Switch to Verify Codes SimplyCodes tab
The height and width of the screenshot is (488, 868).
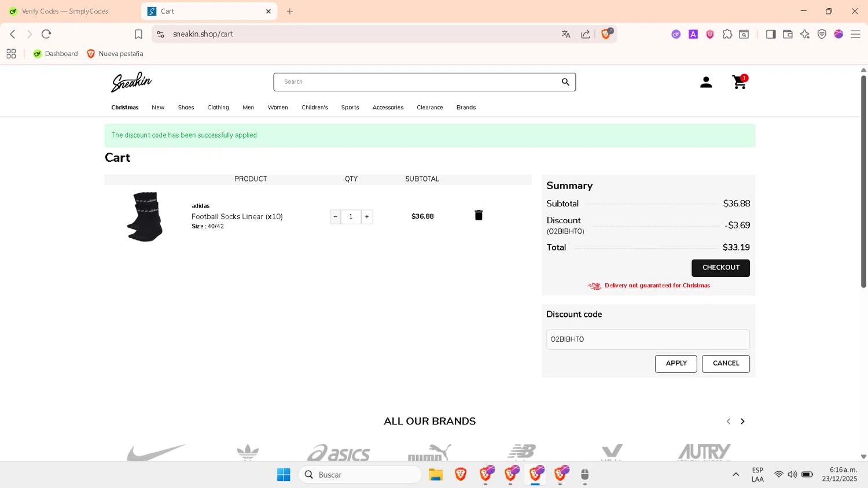click(x=65, y=12)
